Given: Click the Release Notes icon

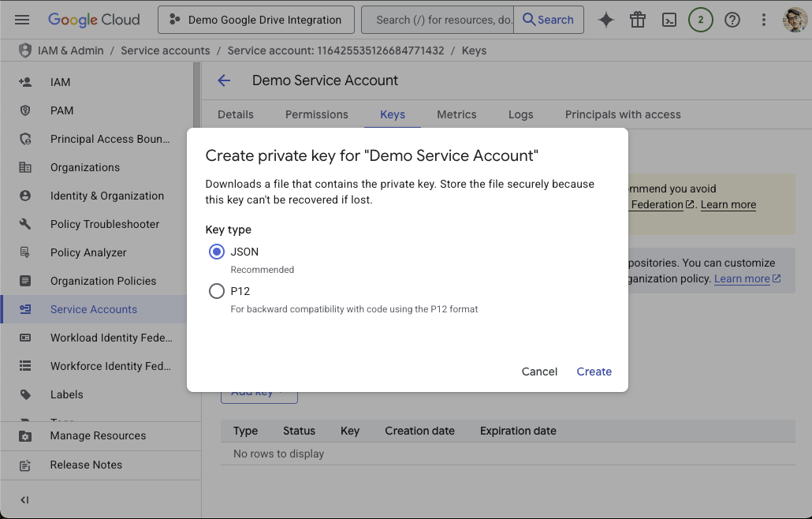Looking at the screenshot, I should pyautogui.click(x=25, y=465).
